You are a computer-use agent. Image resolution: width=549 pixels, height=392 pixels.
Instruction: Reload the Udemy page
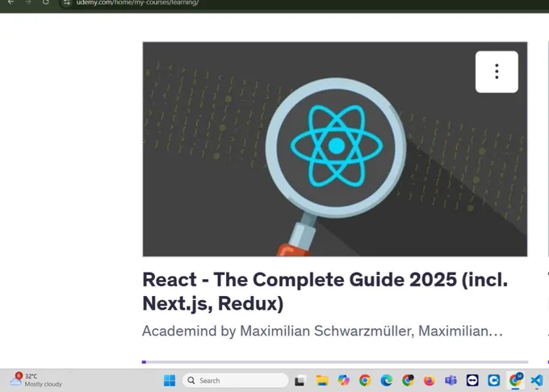pos(45,2)
